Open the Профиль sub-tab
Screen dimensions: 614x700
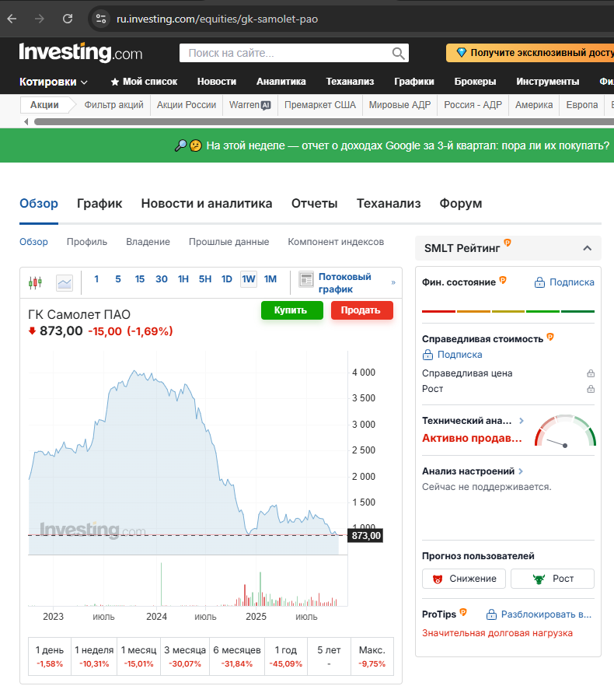(87, 242)
